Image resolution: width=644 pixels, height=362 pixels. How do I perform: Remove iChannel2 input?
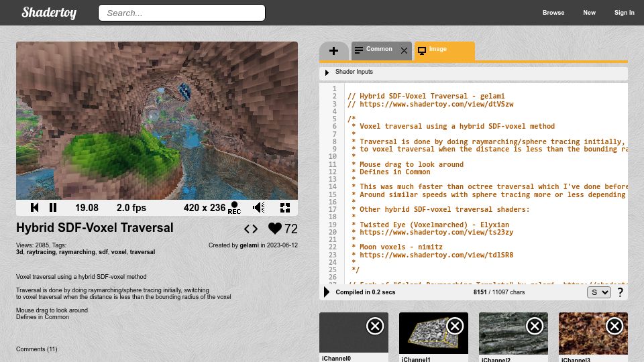tap(535, 326)
